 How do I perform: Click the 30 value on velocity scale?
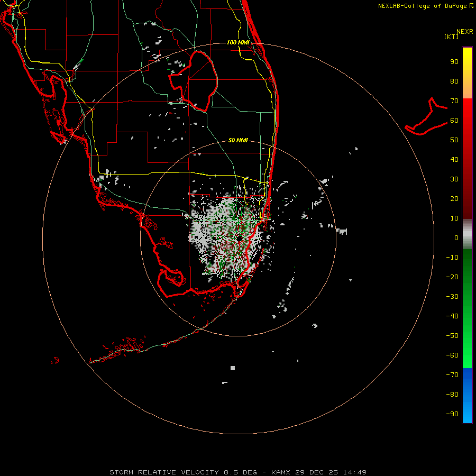click(454, 179)
